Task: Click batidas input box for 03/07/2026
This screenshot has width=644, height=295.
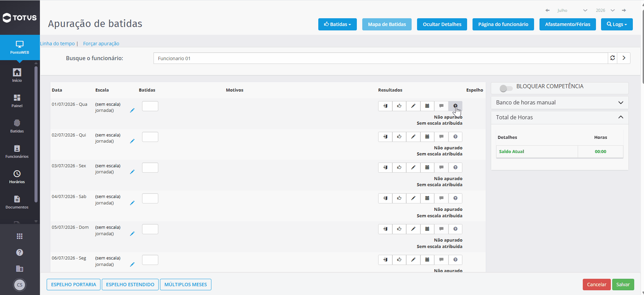Action: tap(150, 168)
